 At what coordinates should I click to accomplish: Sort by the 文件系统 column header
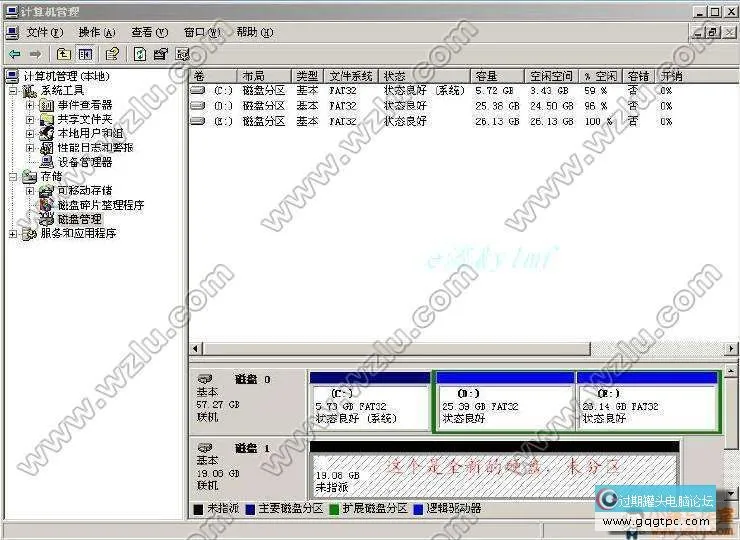click(x=352, y=76)
